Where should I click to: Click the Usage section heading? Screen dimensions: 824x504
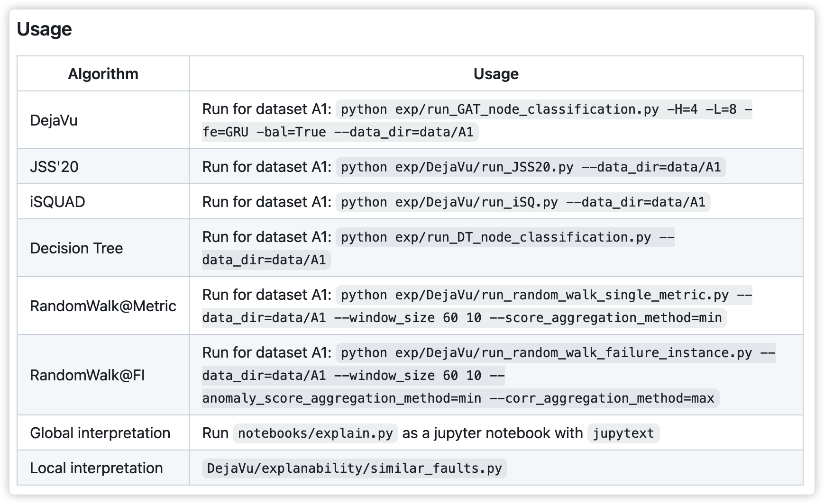click(x=44, y=29)
